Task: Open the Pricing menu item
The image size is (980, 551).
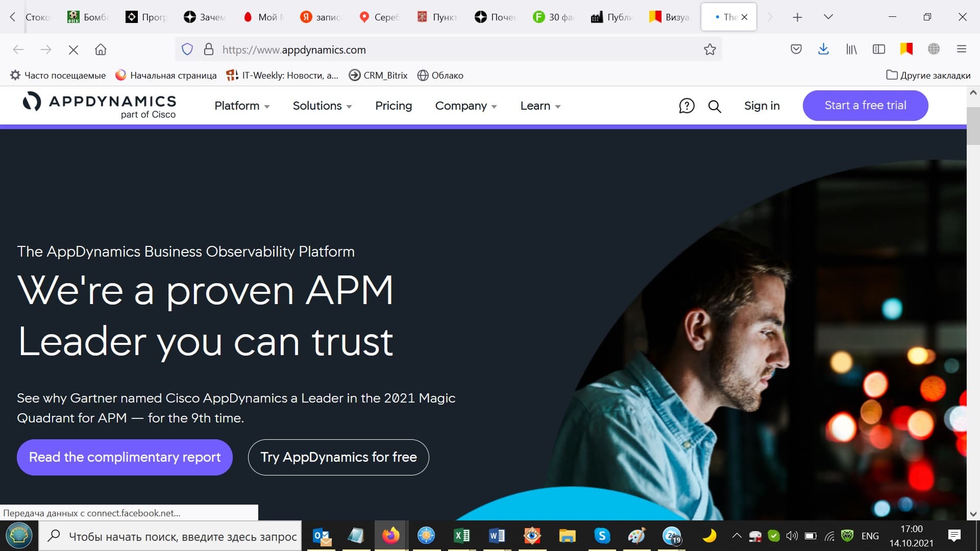Action: tap(393, 106)
